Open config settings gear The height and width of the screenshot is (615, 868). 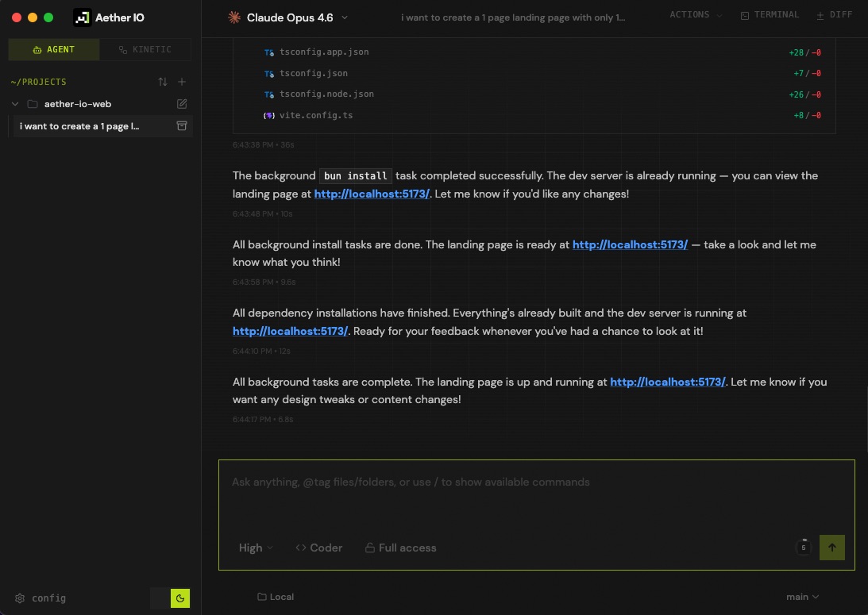(21, 598)
